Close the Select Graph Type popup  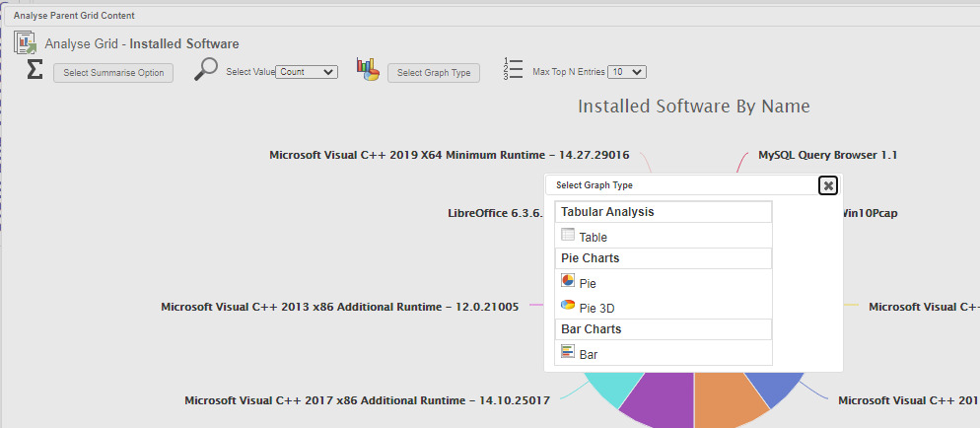pyautogui.click(x=828, y=185)
